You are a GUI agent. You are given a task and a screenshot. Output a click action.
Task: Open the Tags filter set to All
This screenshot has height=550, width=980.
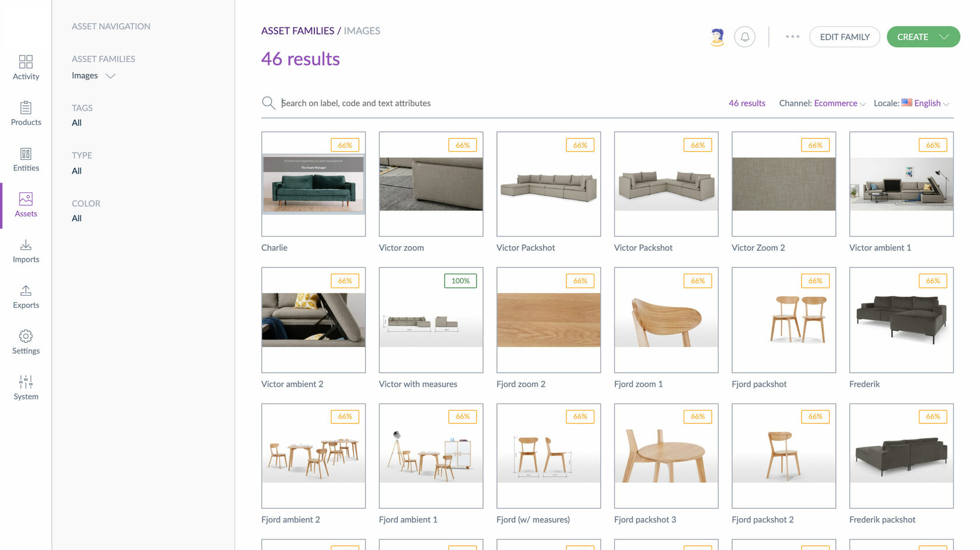point(76,123)
